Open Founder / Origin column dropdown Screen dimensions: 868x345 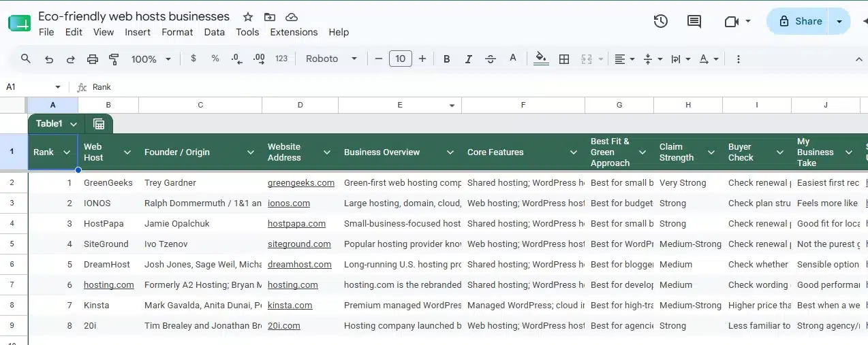pyautogui.click(x=251, y=152)
